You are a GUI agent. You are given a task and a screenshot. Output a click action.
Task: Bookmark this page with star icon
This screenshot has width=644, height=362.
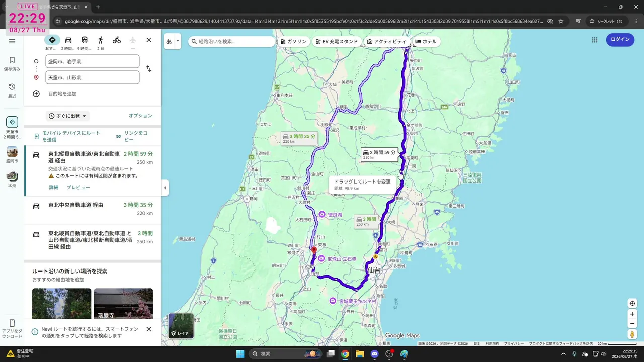[x=561, y=21]
